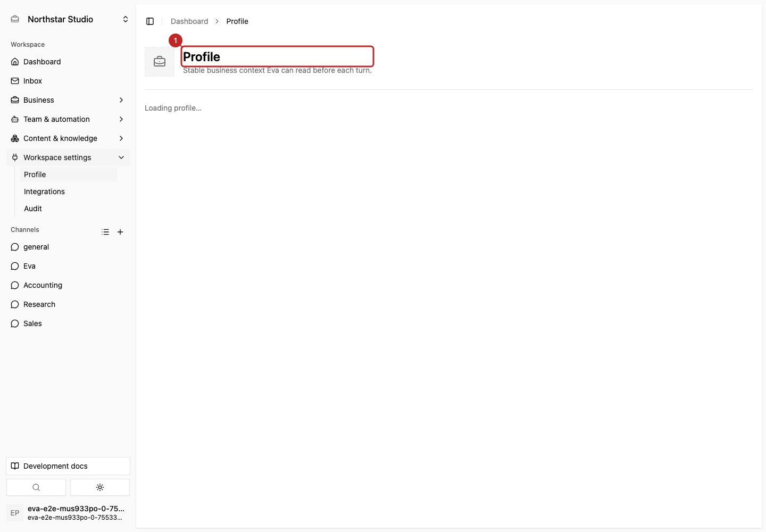The width and height of the screenshot is (766, 532).
Task: Expand Content & knowledge chevron
Action: 121,138
